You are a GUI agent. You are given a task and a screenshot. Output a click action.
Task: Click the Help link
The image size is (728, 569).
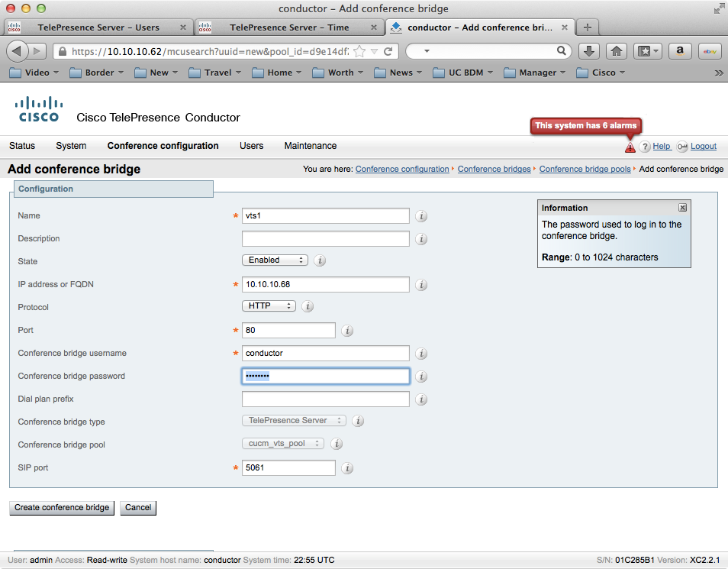[x=661, y=146]
